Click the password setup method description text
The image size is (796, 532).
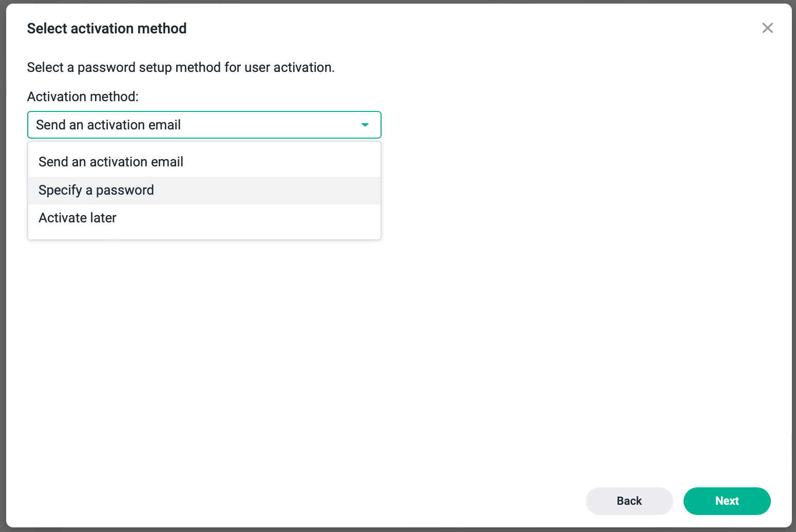[181, 67]
